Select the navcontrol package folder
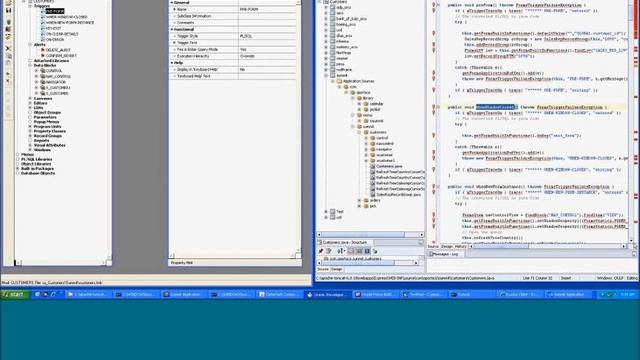 point(384,144)
